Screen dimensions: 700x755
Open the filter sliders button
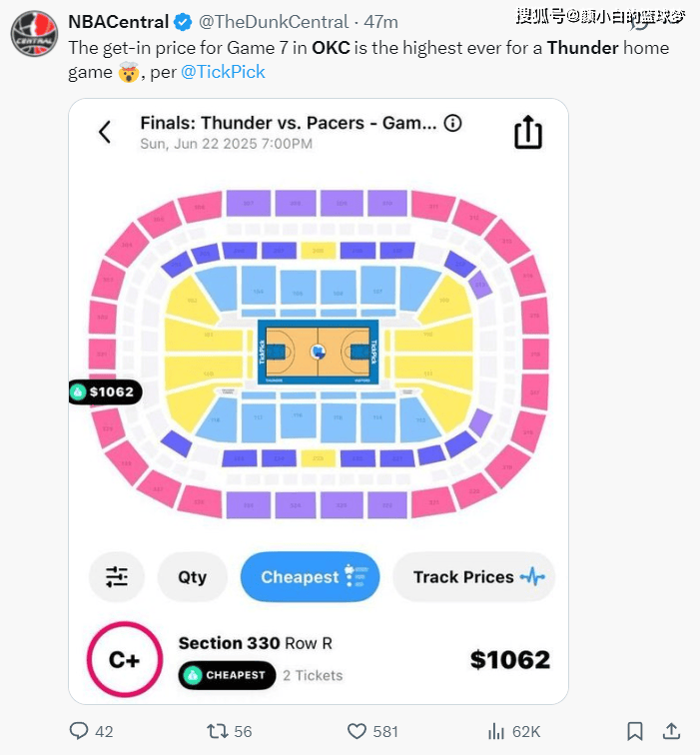click(x=117, y=577)
